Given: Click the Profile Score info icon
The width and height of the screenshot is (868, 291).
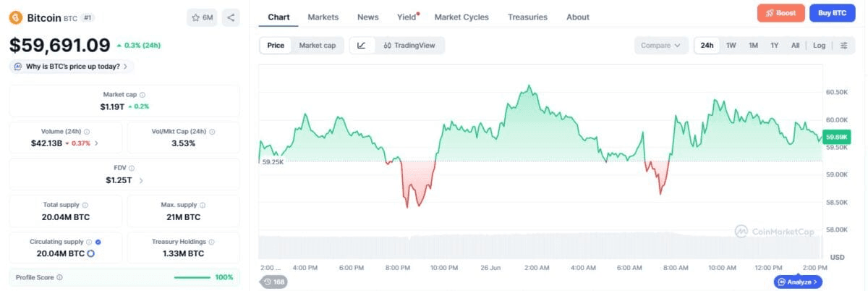Looking at the screenshot, I should click(59, 277).
